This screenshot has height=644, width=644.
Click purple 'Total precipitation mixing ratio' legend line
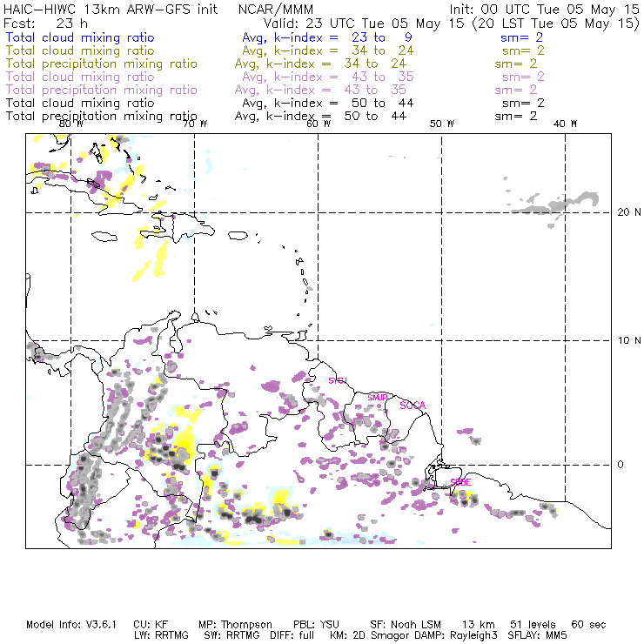(102, 90)
